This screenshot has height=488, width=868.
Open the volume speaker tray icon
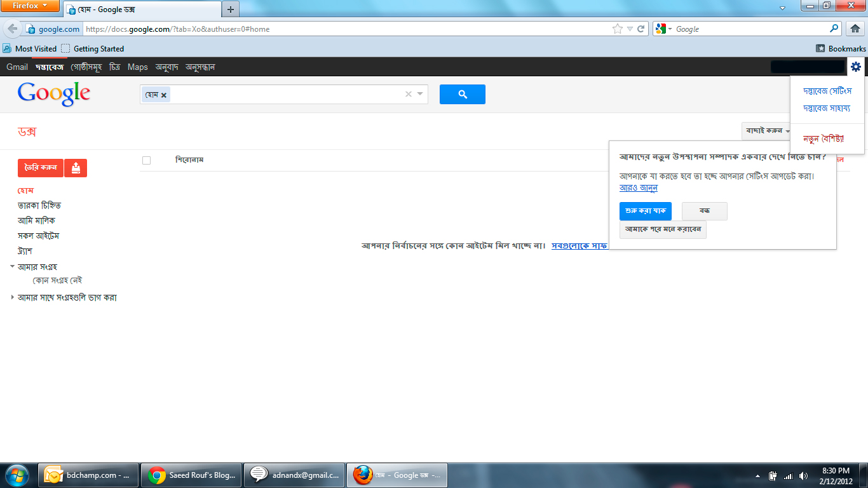pyautogui.click(x=804, y=475)
